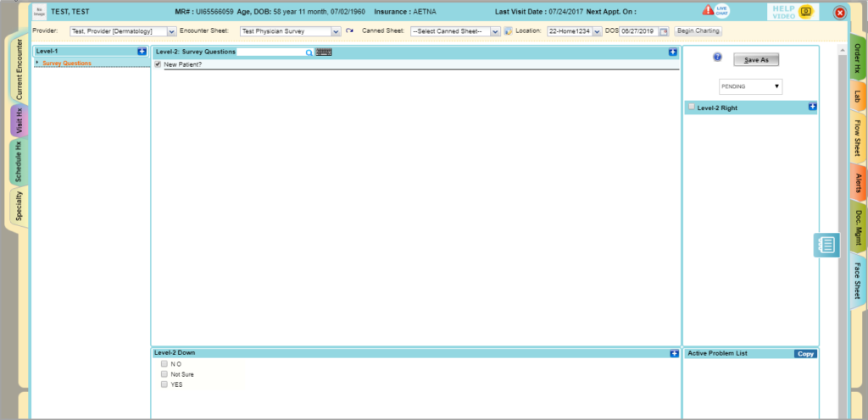Click the search magnifier in Survey Questions

tap(309, 52)
